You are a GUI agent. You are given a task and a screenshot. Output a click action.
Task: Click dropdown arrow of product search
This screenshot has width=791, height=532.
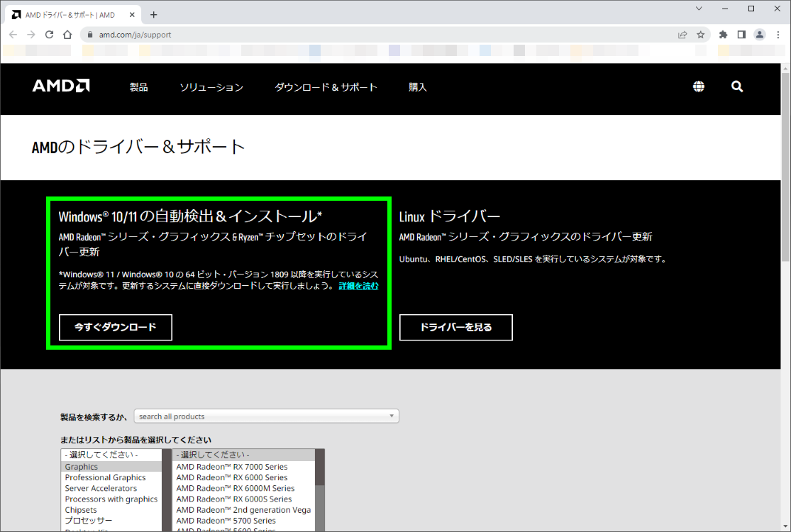coord(392,416)
